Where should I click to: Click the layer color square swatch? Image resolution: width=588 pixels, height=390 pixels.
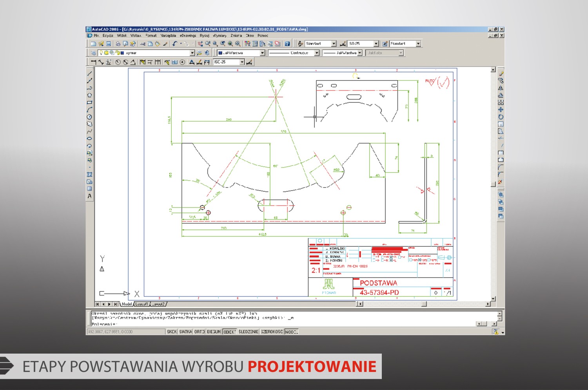click(x=122, y=53)
